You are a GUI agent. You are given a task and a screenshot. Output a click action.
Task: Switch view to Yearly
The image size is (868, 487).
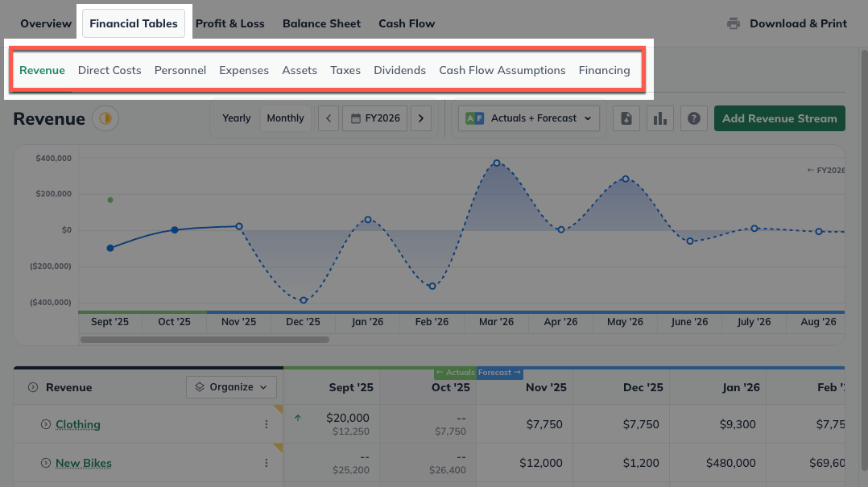(237, 118)
